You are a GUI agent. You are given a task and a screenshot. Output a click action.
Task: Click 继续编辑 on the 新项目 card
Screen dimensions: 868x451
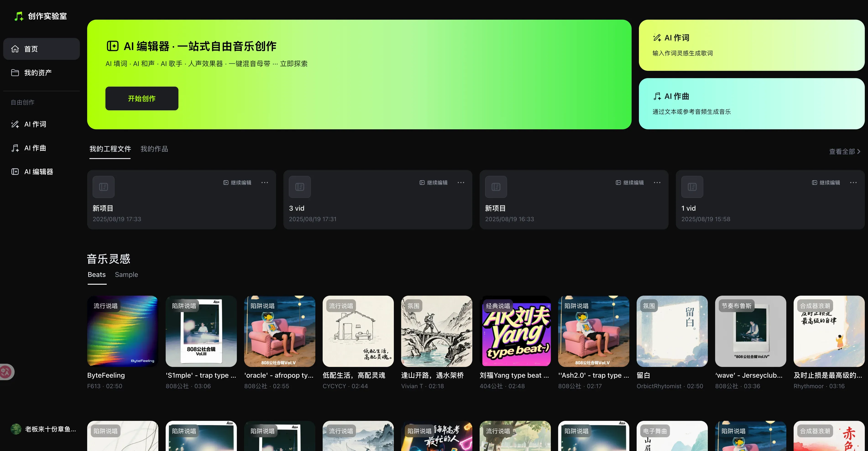pyautogui.click(x=238, y=183)
